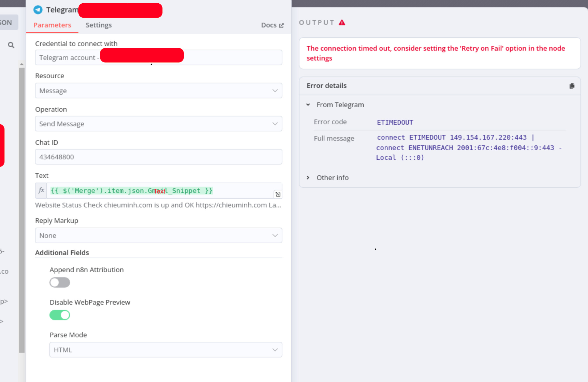Click the Chat ID input field
The width and height of the screenshot is (588, 382).
159,157
